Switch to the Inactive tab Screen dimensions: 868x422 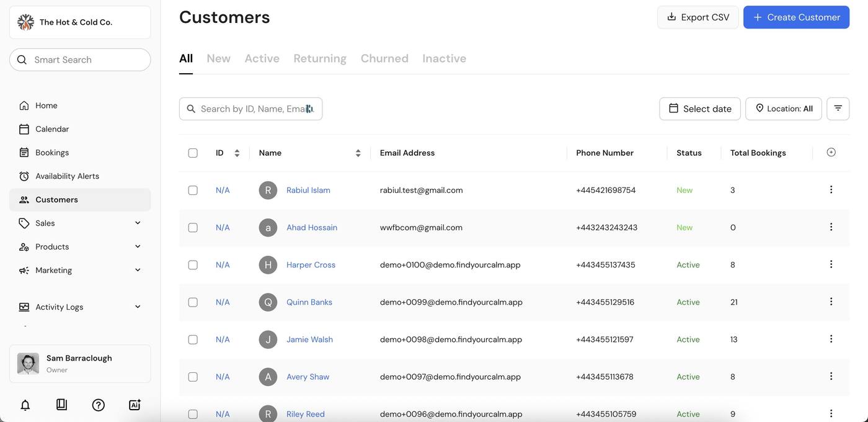pos(445,58)
